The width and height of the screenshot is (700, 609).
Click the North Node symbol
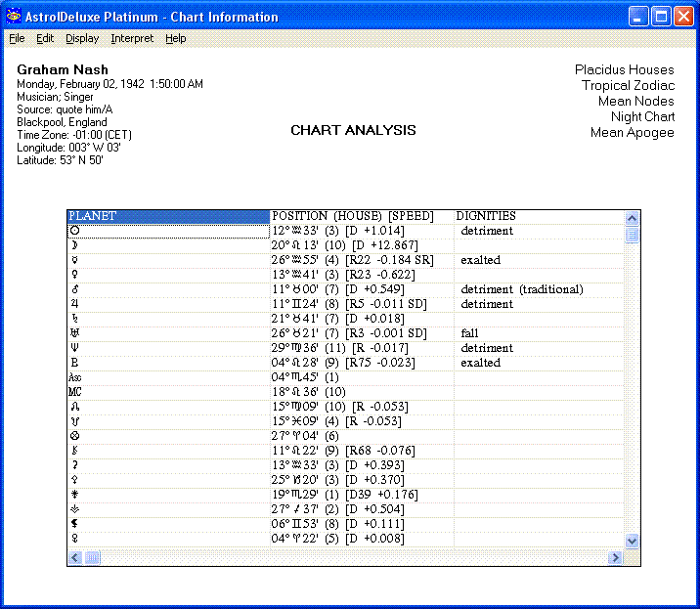(x=74, y=407)
